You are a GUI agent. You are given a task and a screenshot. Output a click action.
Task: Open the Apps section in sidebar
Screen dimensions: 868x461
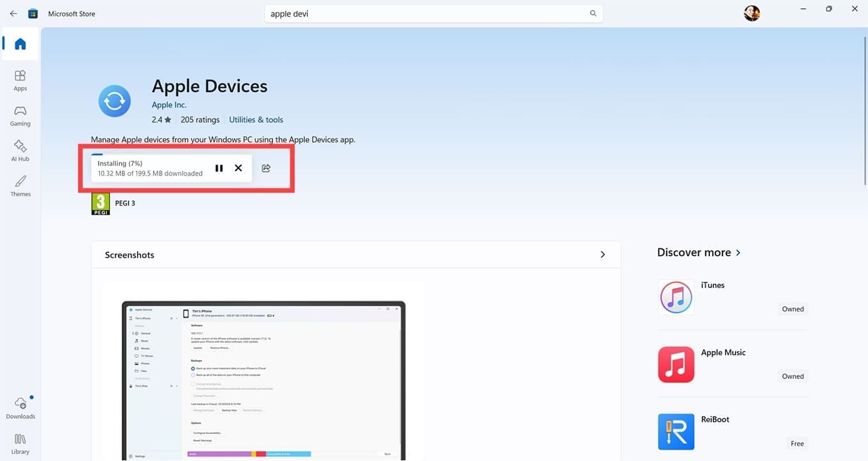20,81
